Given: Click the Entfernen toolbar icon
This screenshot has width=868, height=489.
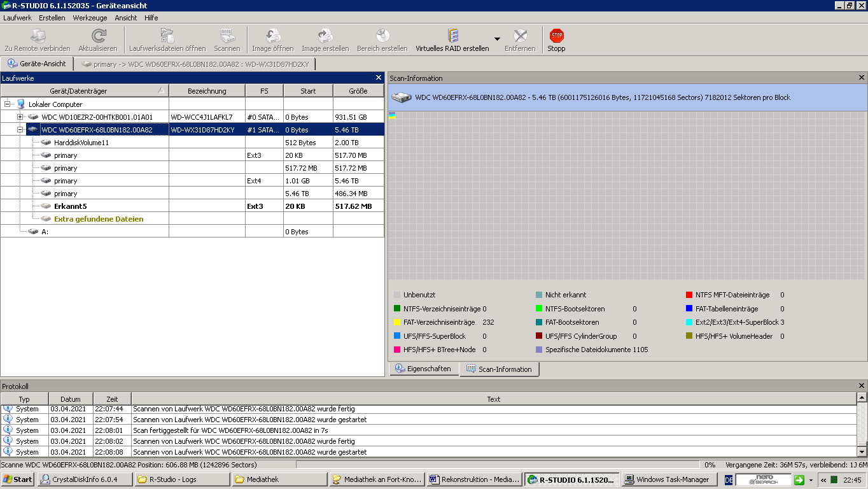Looking at the screenshot, I should click(521, 36).
